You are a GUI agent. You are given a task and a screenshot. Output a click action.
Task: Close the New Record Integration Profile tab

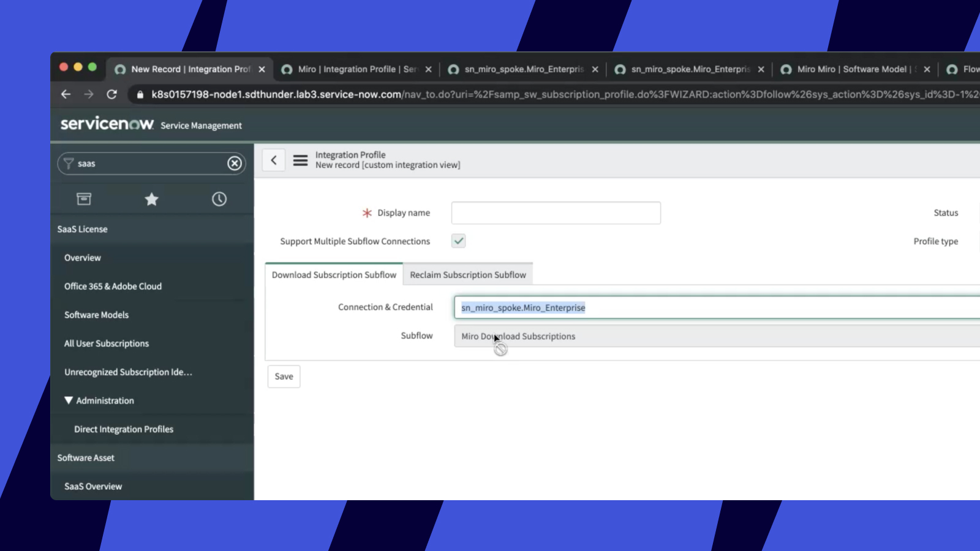coord(262,69)
